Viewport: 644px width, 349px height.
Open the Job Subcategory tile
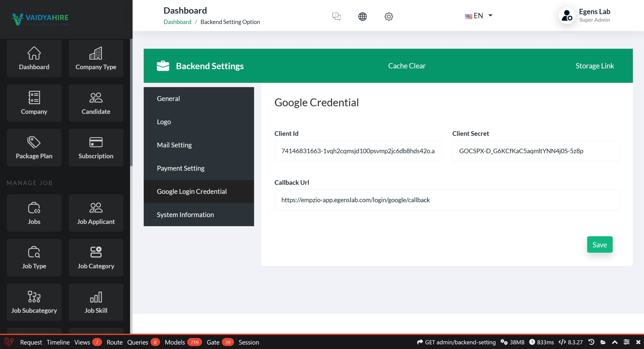click(34, 302)
